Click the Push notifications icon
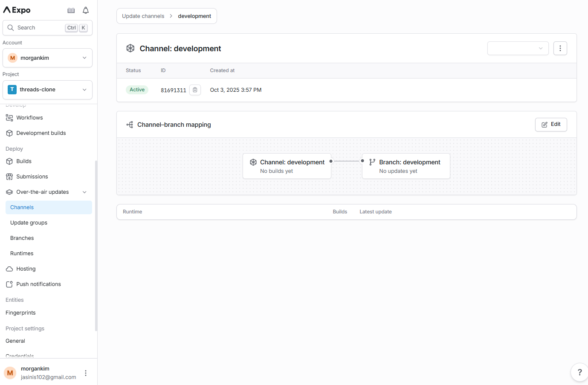Screen dimensions: 588x385 (x=9, y=284)
